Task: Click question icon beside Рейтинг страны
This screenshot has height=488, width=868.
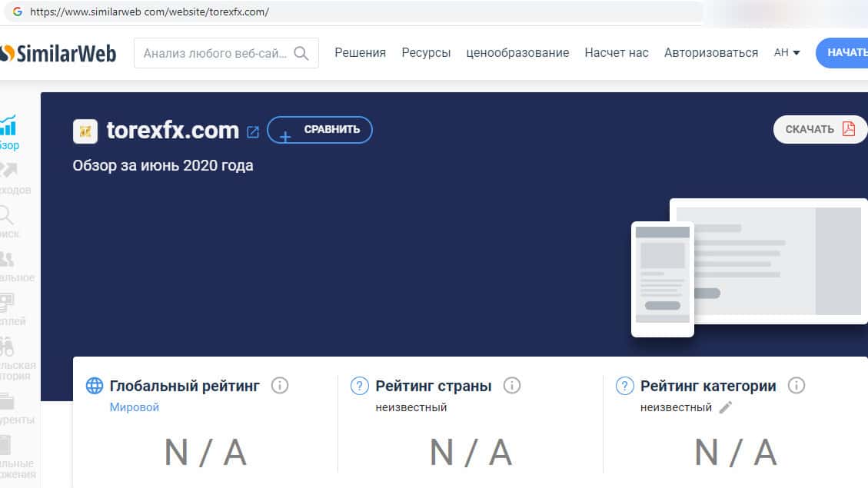Action: [x=360, y=386]
